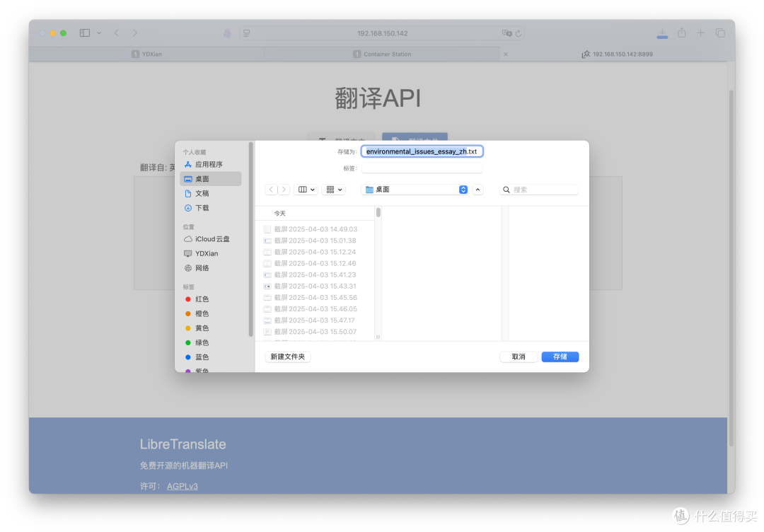Select file 截屏 2025-04-03 15.12.24

(x=315, y=252)
